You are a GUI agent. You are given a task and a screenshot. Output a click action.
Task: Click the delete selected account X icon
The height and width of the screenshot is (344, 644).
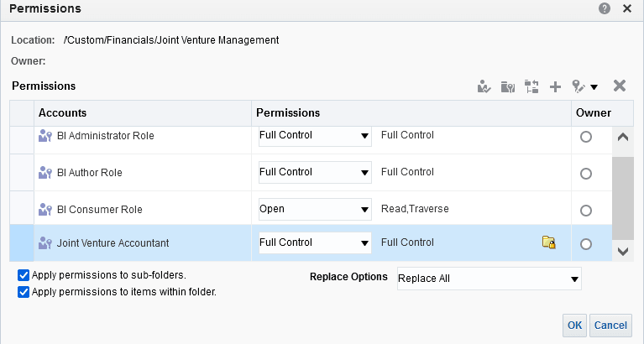tap(620, 86)
